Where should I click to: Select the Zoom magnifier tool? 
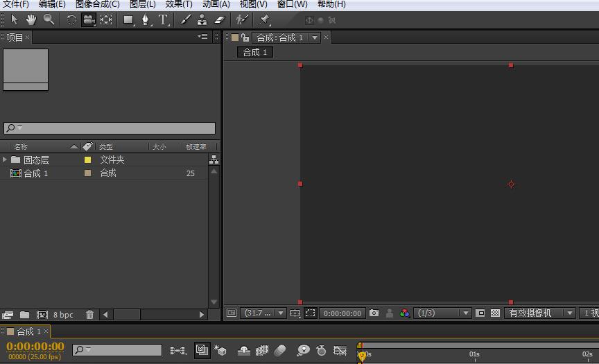point(49,19)
